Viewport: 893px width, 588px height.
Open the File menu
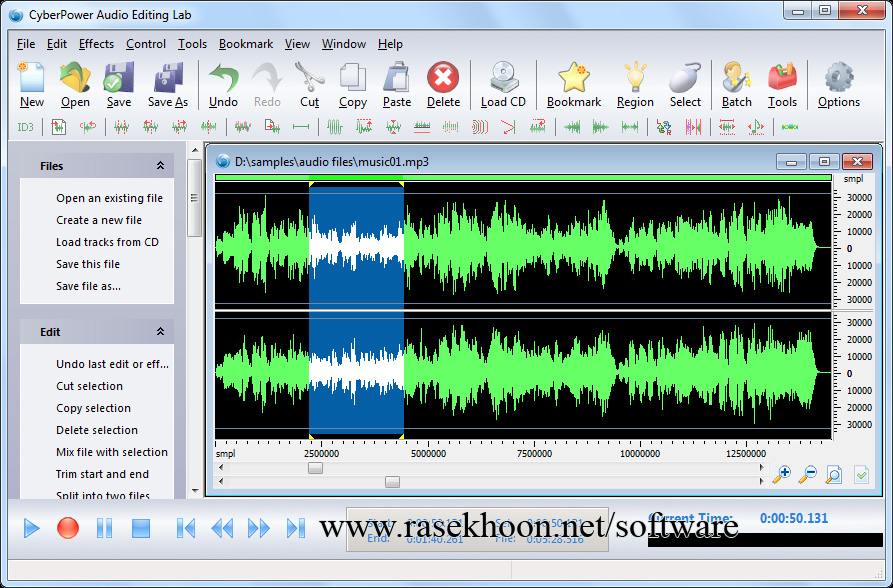pyautogui.click(x=26, y=44)
